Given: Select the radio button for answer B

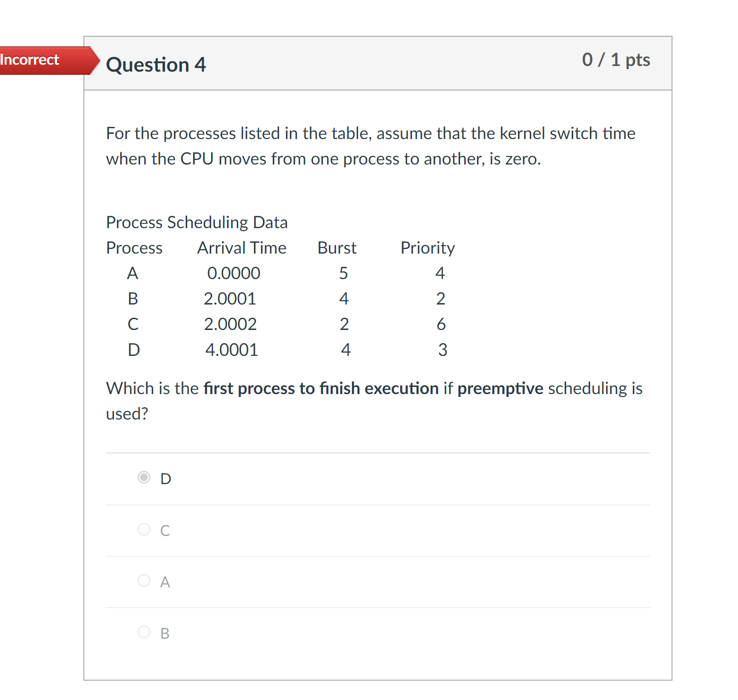Looking at the screenshot, I should click(x=144, y=632).
